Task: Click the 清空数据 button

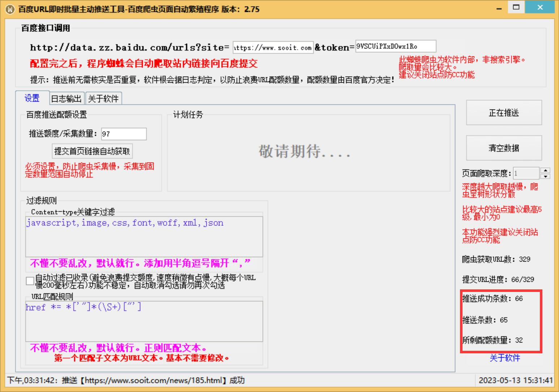Action: (504, 148)
